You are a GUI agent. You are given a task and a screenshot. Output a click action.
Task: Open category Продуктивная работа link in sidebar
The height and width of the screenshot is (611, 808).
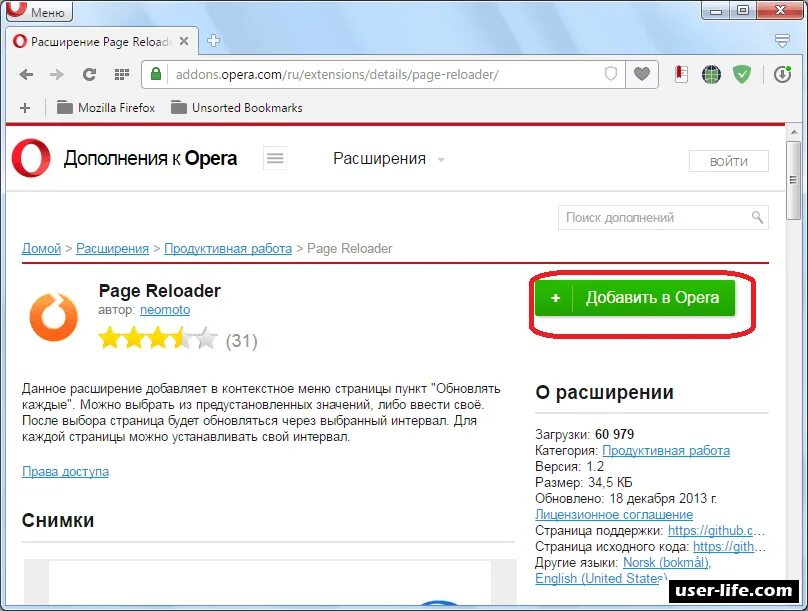[x=666, y=451]
